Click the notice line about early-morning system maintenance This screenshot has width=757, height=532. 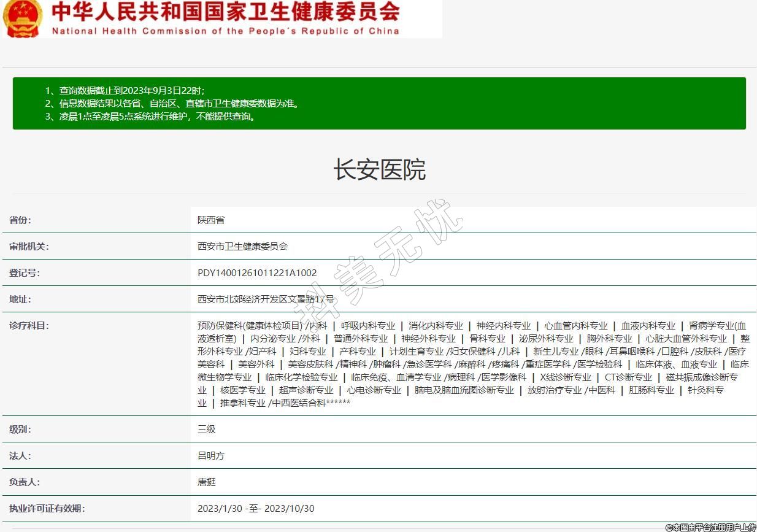pos(150,116)
